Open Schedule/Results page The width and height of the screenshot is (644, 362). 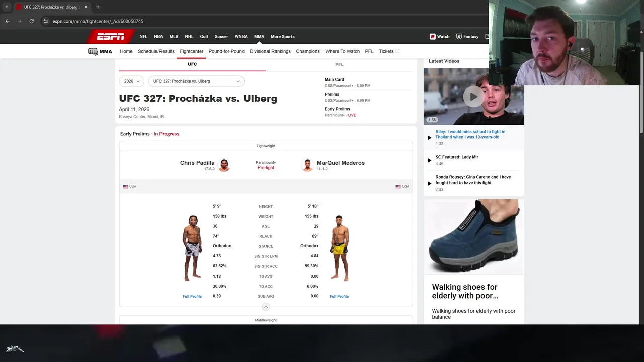coord(156,51)
